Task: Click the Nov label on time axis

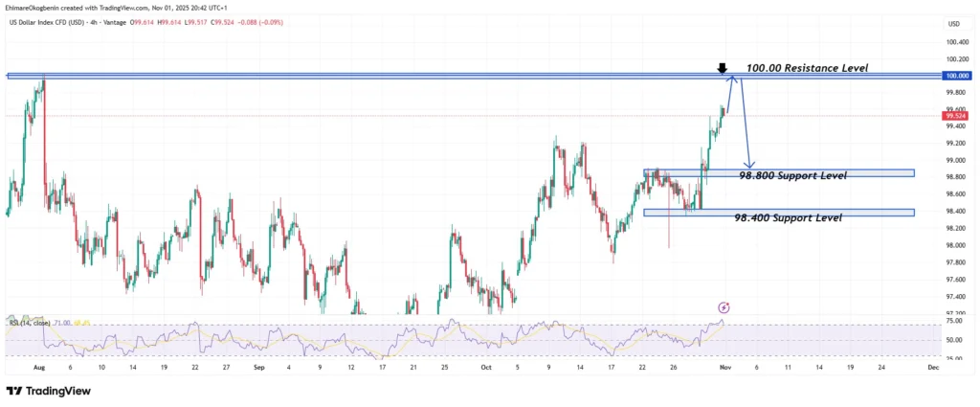Action: point(724,369)
